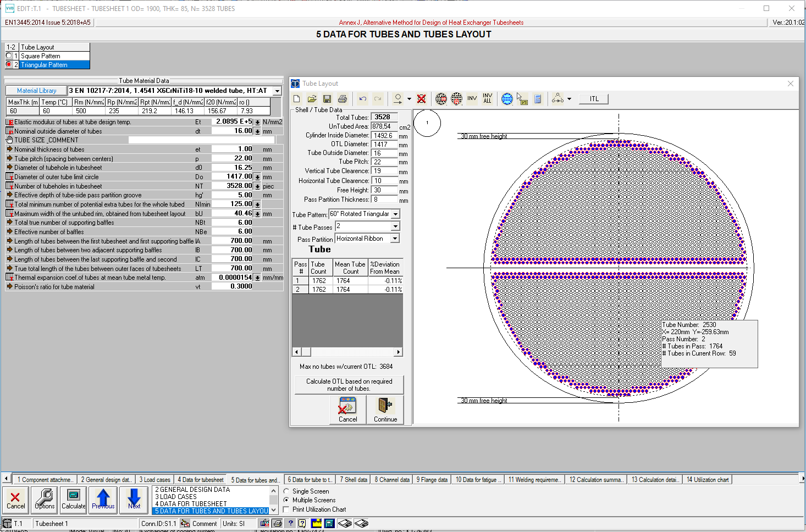Screen dimensions: 806x532
Task: Save the tube layout with floppy icon
Action: 327,99
